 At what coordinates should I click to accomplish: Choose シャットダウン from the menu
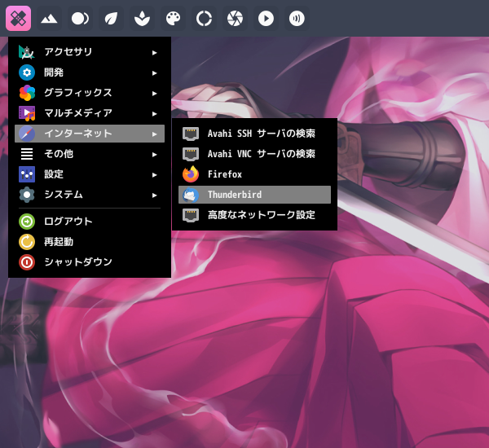pos(90,262)
